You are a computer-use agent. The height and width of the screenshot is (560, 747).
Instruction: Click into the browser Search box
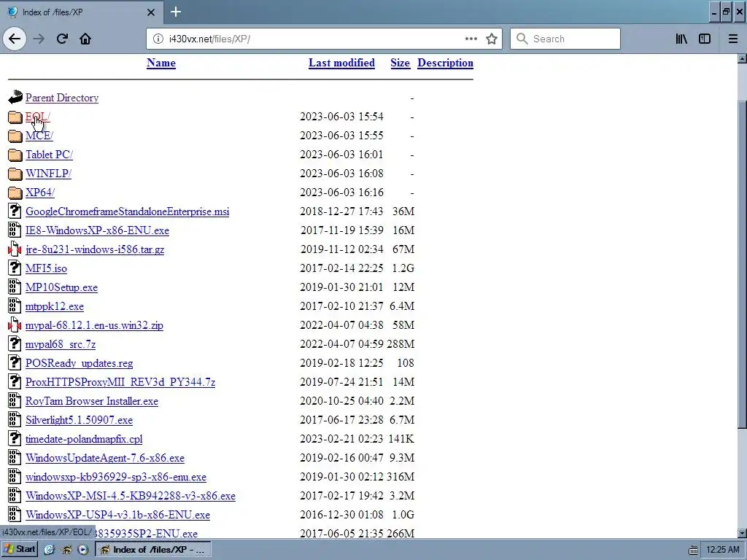click(x=565, y=39)
